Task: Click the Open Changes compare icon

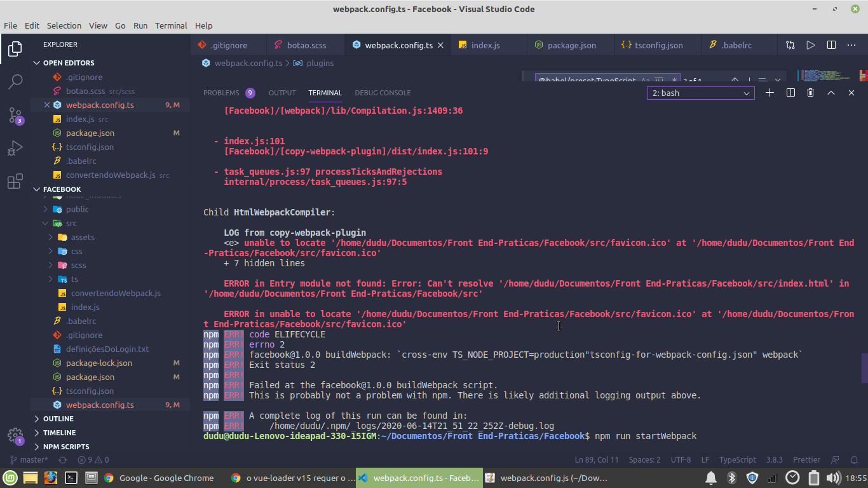Action: (x=790, y=45)
